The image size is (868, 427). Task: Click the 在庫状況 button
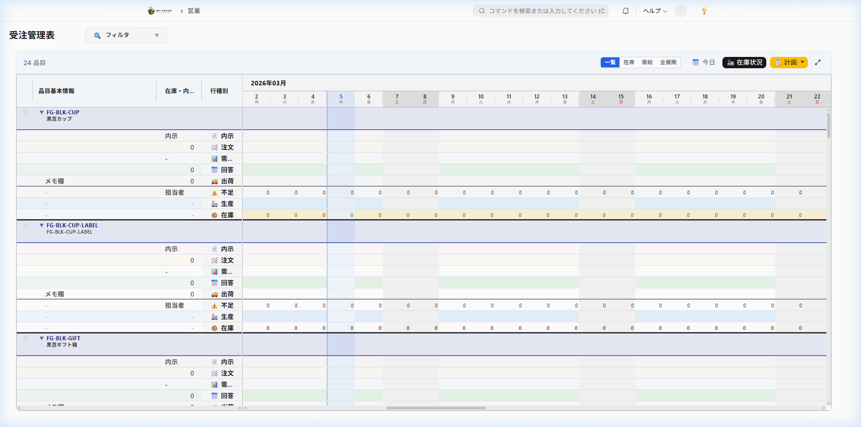pos(744,62)
